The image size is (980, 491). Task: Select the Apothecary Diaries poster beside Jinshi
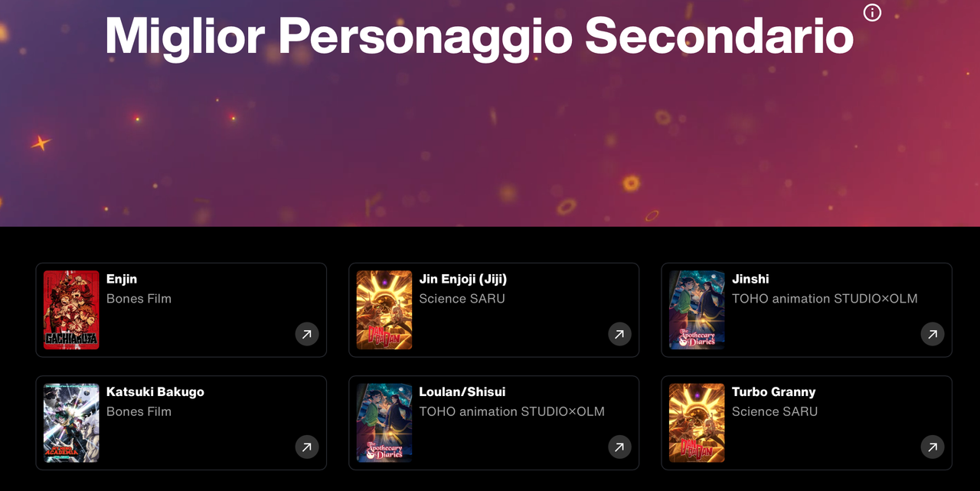coord(697,310)
